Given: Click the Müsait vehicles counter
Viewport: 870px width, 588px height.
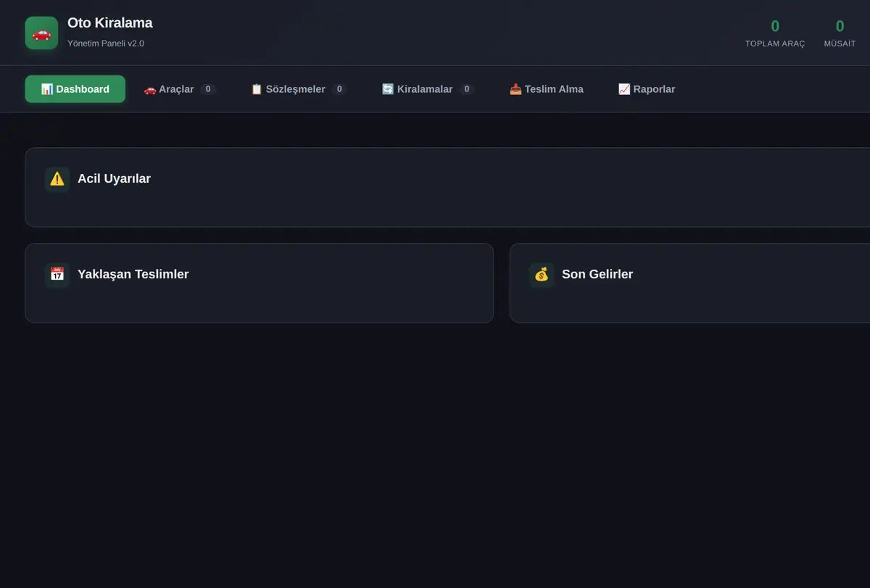Looking at the screenshot, I should 840,33.
